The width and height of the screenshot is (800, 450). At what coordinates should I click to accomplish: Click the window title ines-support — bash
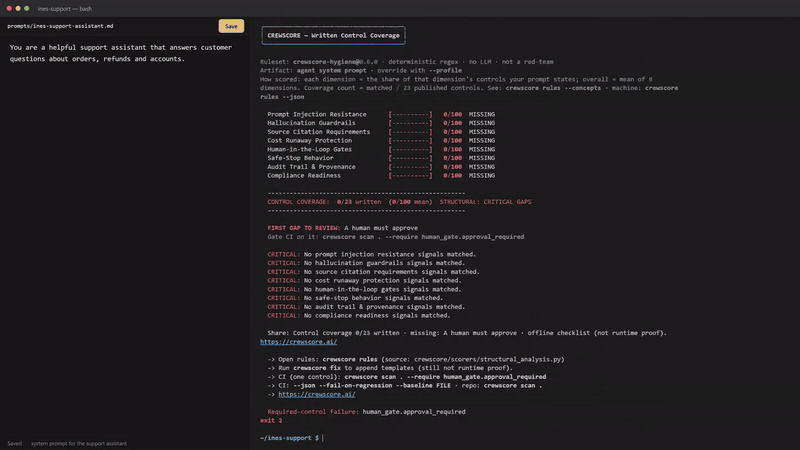(65, 9)
